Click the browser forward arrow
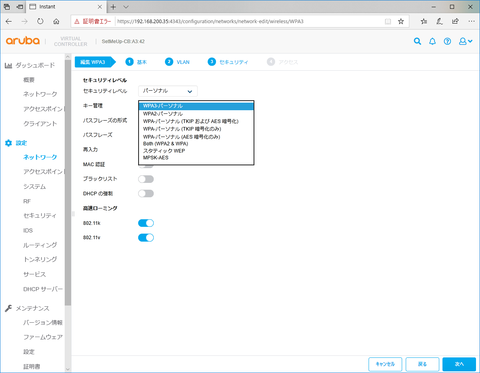 [25, 21]
